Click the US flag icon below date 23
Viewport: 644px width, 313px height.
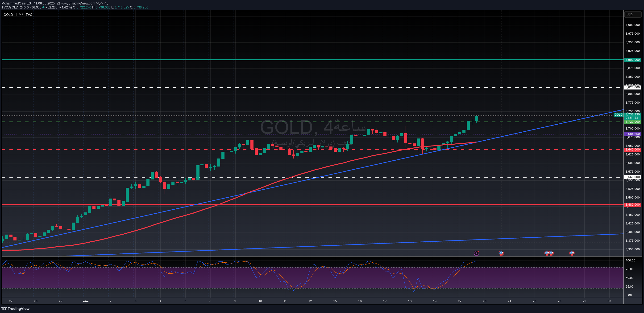tap(501, 253)
